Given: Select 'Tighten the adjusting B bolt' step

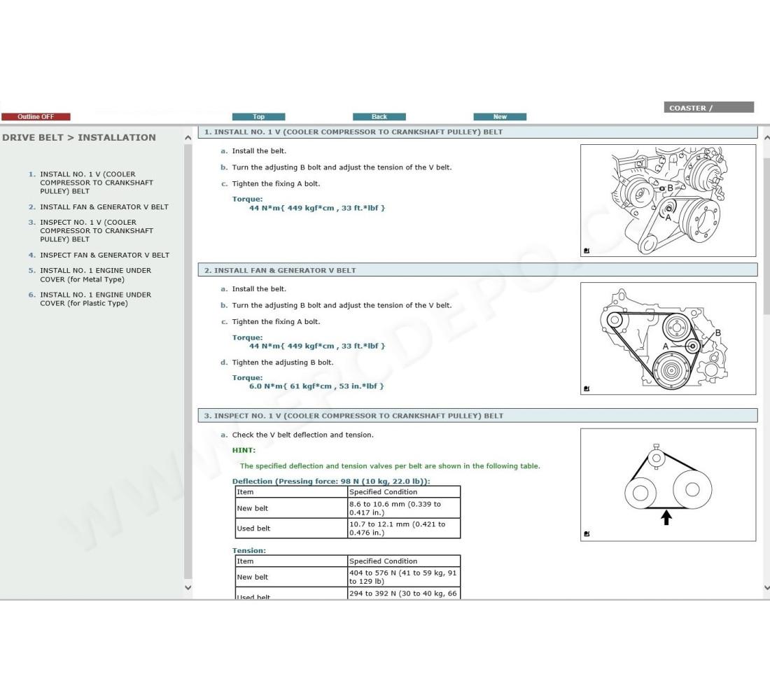Looking at the screenshot, I should (x=282, y=362).
